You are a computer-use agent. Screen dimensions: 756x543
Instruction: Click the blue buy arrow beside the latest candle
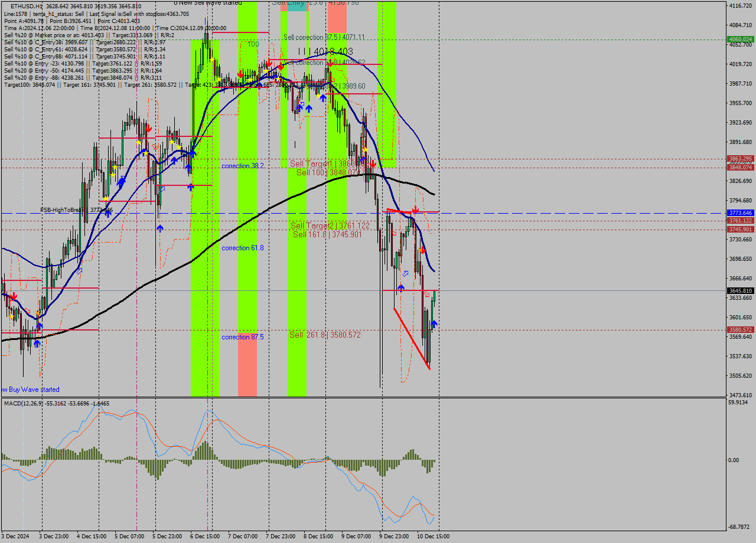(x=435, y=324)
